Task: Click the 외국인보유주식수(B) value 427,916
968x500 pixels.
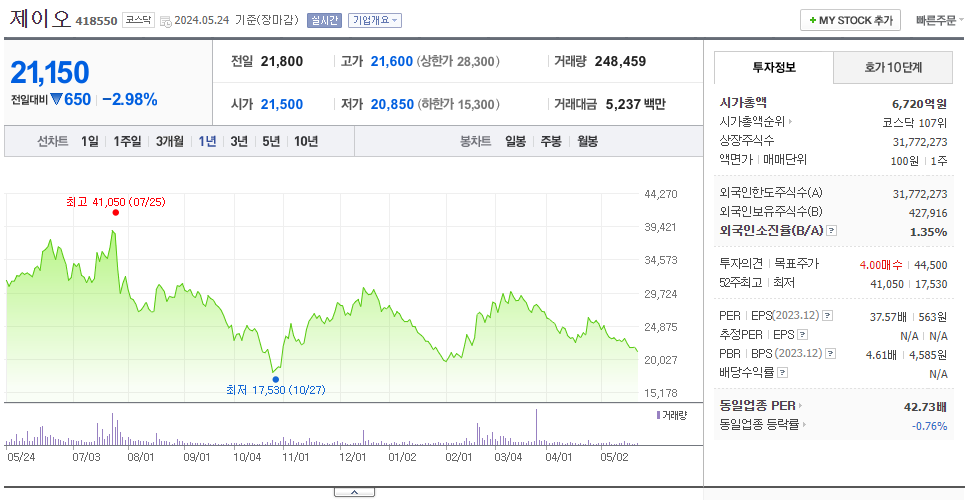Action: point(928,214)
